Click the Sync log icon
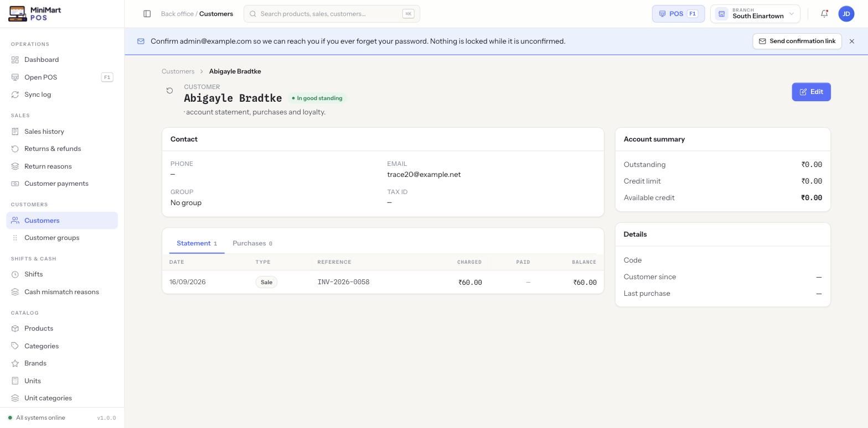Screen dimensions: 868x428 [15, 95]
